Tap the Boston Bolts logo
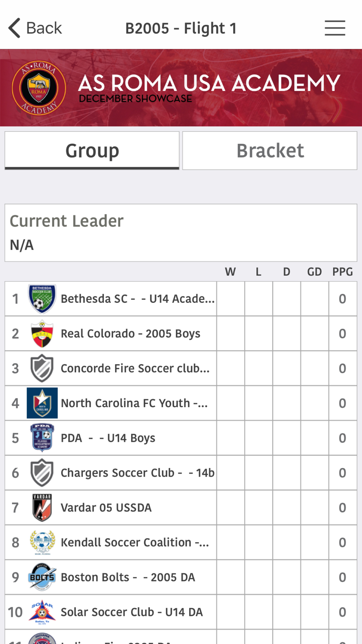This screenshot has width=362, height=644. [x=42, y=577]
